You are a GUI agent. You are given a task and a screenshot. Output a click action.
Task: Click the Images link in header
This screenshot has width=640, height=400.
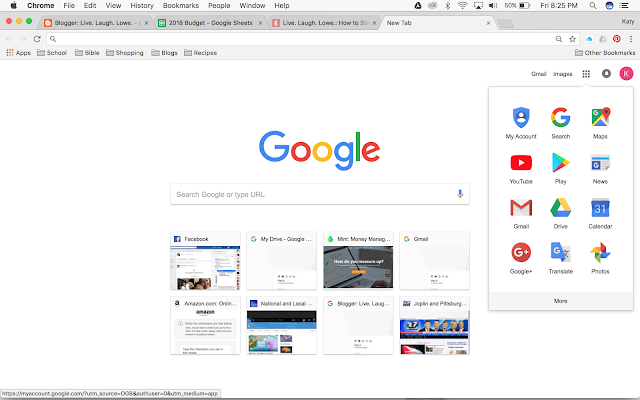coord(562,74)
